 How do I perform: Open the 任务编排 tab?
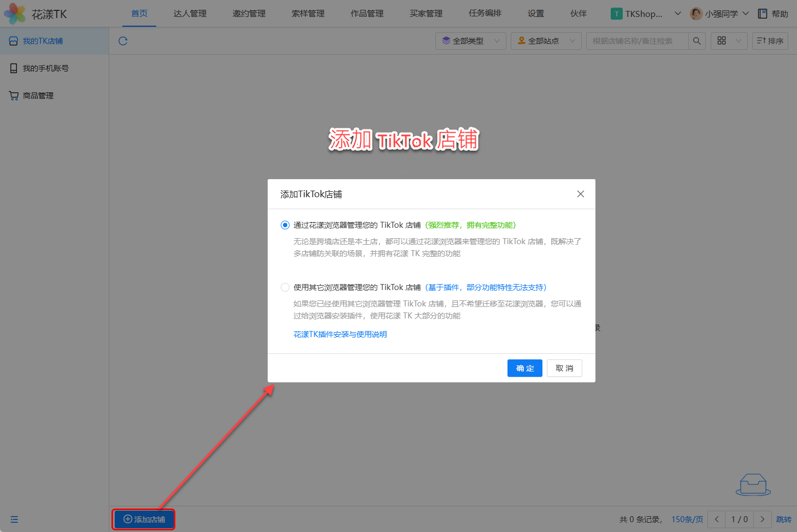485,14
